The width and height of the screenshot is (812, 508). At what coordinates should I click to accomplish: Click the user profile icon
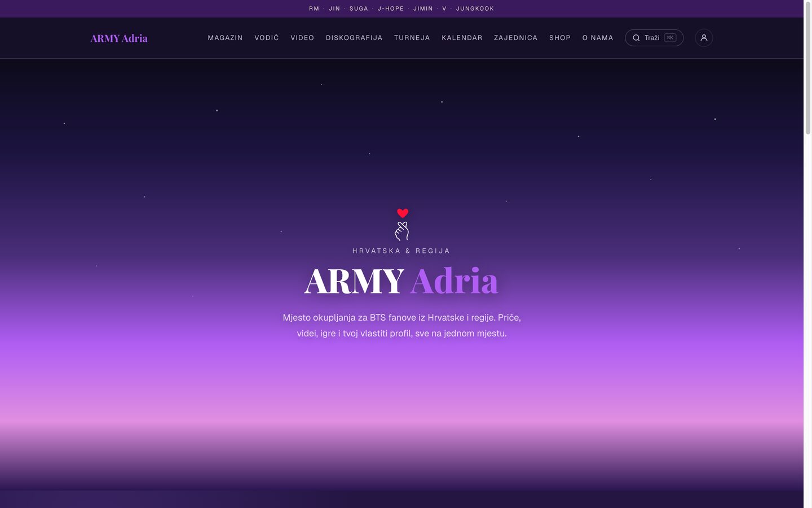coord(704,38)
